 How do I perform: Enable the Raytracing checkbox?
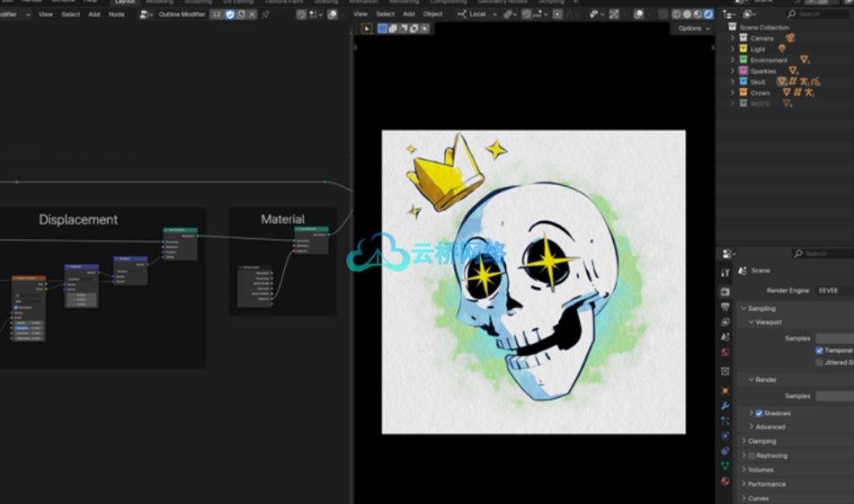pos(752,455)
